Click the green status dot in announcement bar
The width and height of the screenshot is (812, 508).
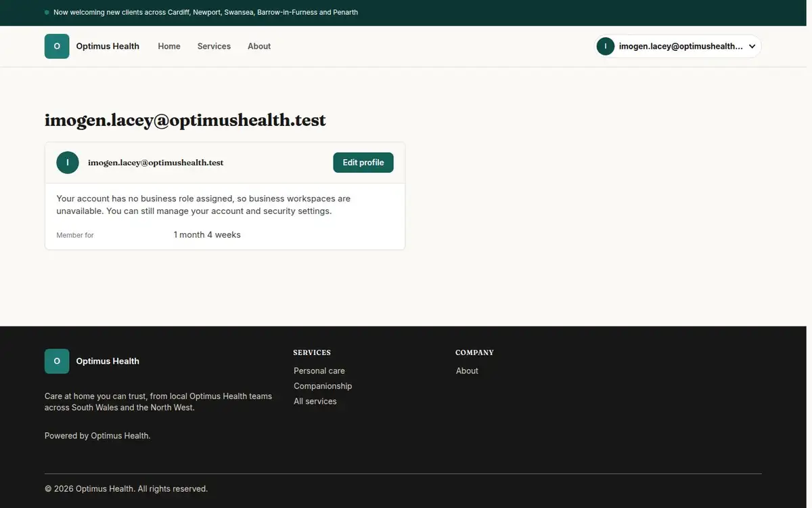(47, 12)
